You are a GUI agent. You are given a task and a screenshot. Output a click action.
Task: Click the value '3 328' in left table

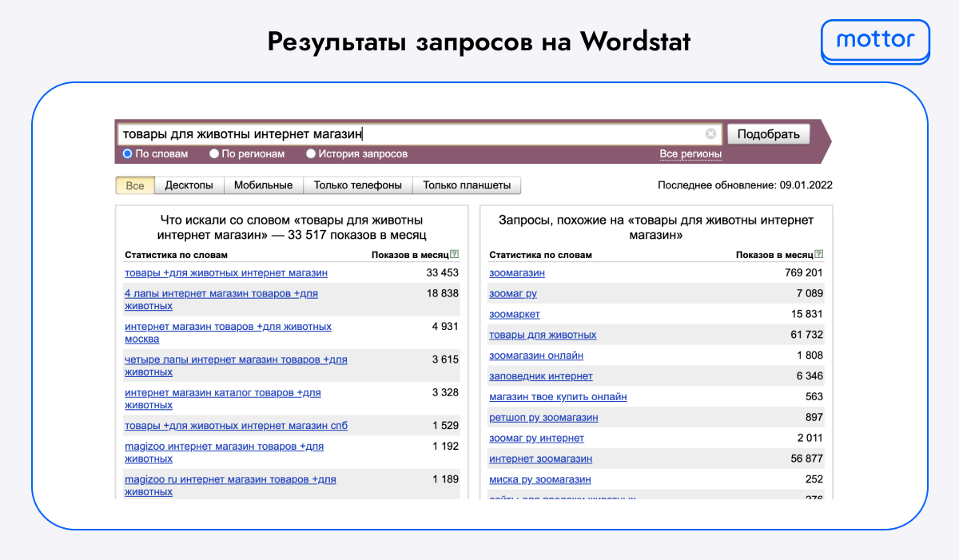(445, 392)
